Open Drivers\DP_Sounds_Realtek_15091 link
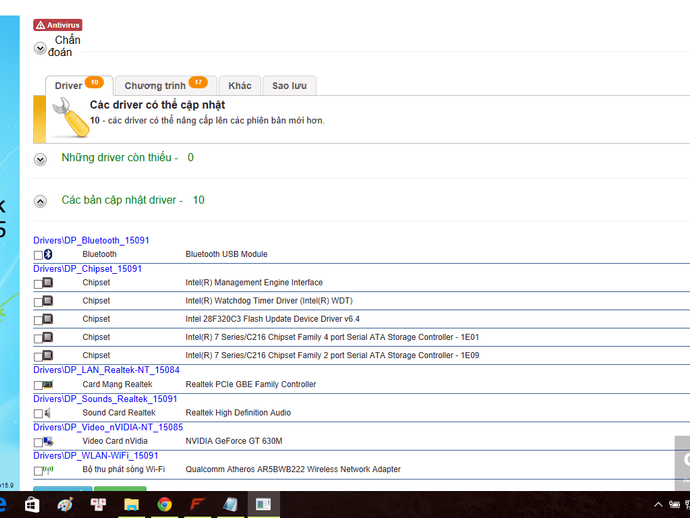The height and width of the screenshot is (518, 690). click(x=105, y=399)
